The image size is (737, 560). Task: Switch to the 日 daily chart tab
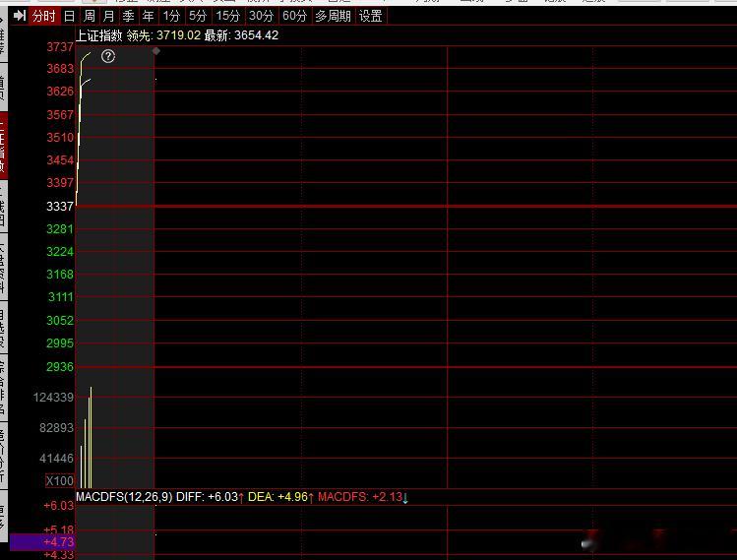tap(69, 16)
